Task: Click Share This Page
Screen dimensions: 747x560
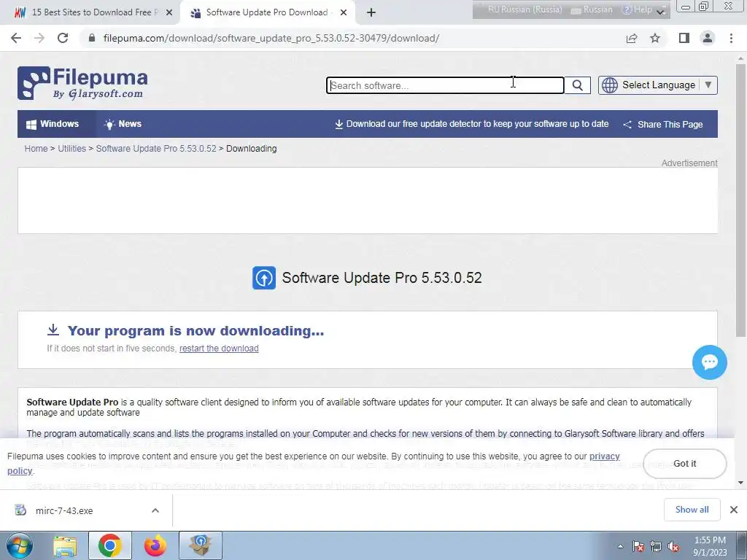Action: 662,124
